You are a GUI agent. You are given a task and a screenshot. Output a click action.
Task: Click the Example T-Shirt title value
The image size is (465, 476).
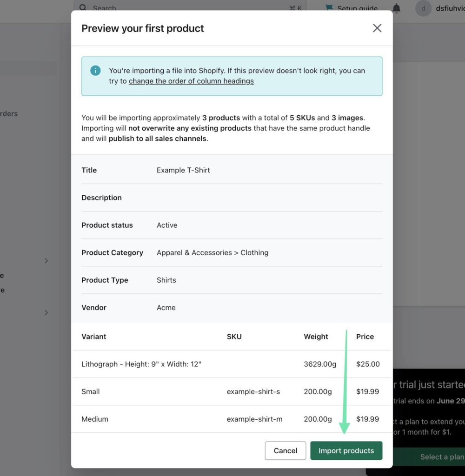tap(183, 170)
